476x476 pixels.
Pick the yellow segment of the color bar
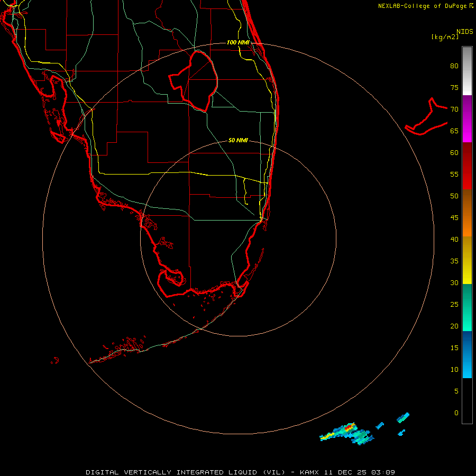click(x=467, y=260)
